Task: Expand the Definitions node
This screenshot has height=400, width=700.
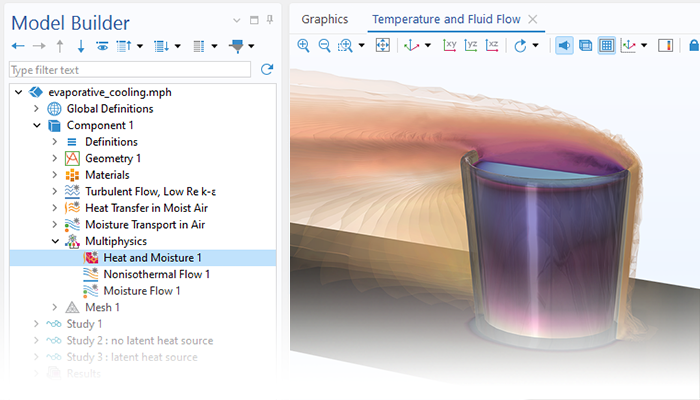Action: click(54, 142)
